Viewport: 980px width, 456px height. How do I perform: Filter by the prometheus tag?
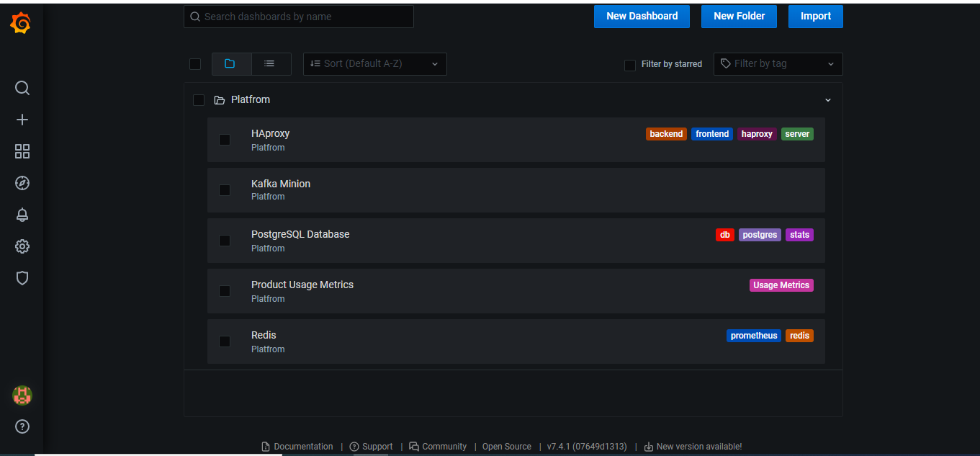pos(754,336)
